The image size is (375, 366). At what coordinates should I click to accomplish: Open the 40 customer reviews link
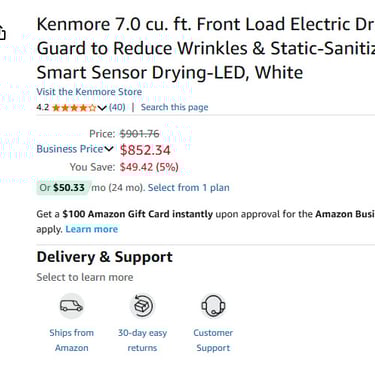tap(117, 107)
